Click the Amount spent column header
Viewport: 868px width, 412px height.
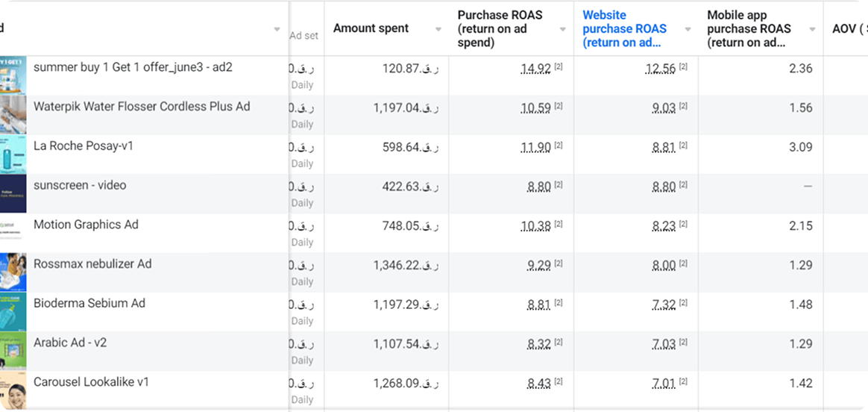(371, 28)
